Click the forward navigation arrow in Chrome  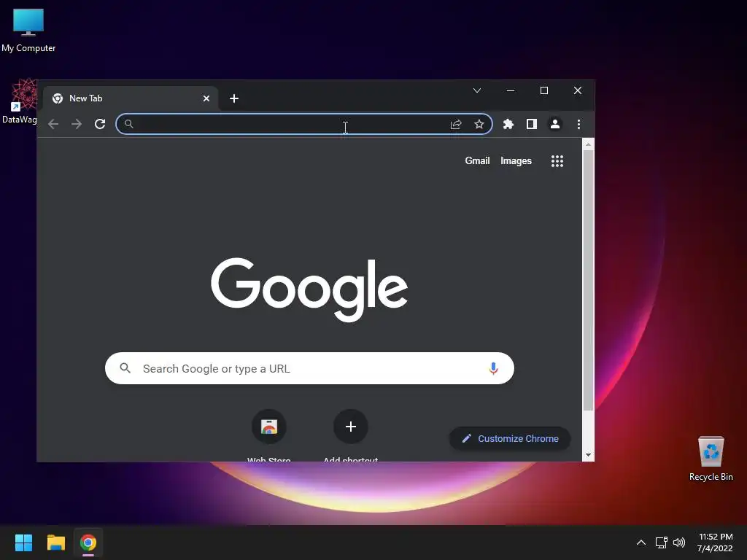coord(76,124)
